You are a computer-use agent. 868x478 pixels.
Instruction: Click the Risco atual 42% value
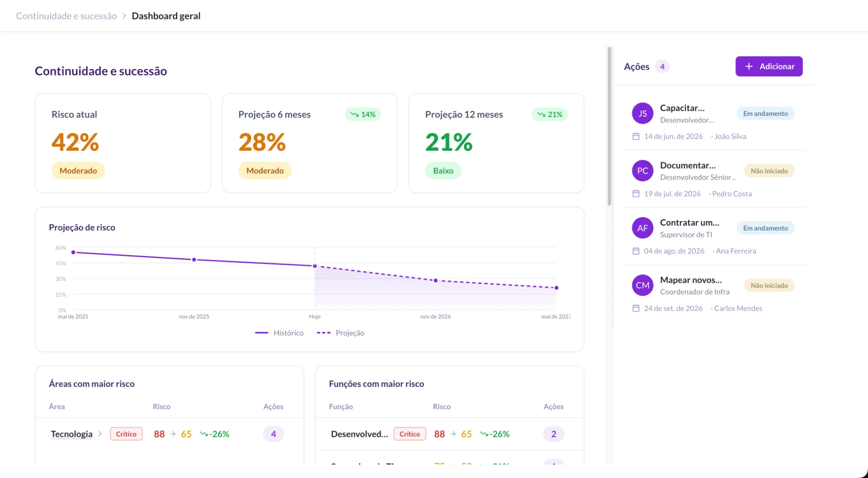tap(75, 142)
